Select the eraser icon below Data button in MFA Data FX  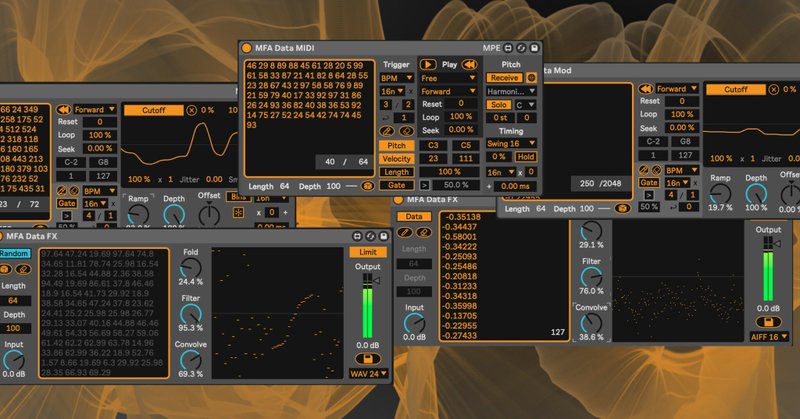[x=423, y=232]
